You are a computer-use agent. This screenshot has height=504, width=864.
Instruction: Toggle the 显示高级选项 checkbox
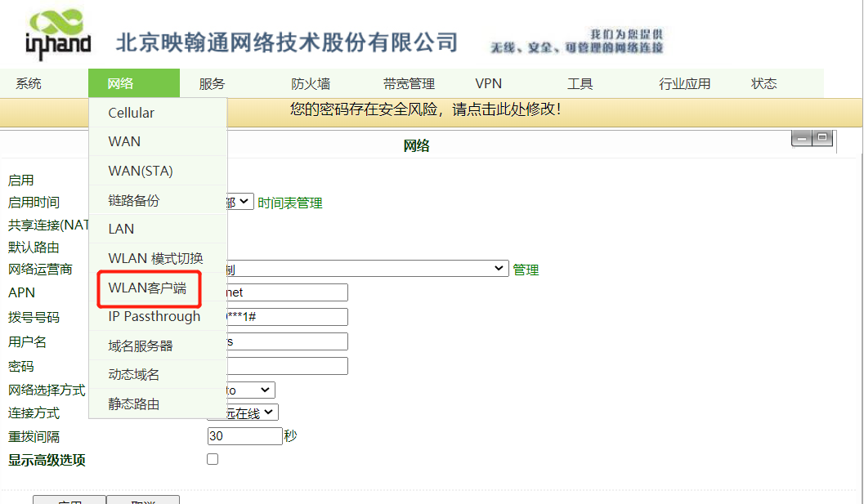213,459
